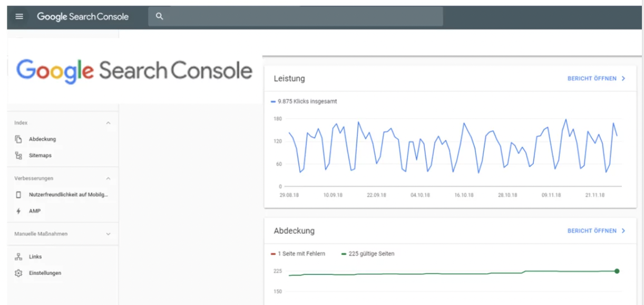Click the AMP lightning bolt icon
Viewport: 644px width, 305px height.
[18, 211]
